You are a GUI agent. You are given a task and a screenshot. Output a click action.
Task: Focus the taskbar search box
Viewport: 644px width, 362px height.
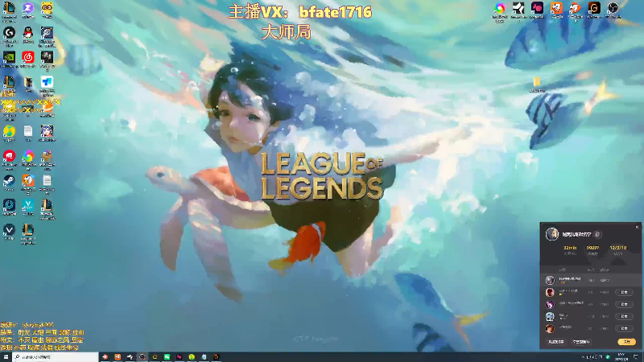click(56, 357)
